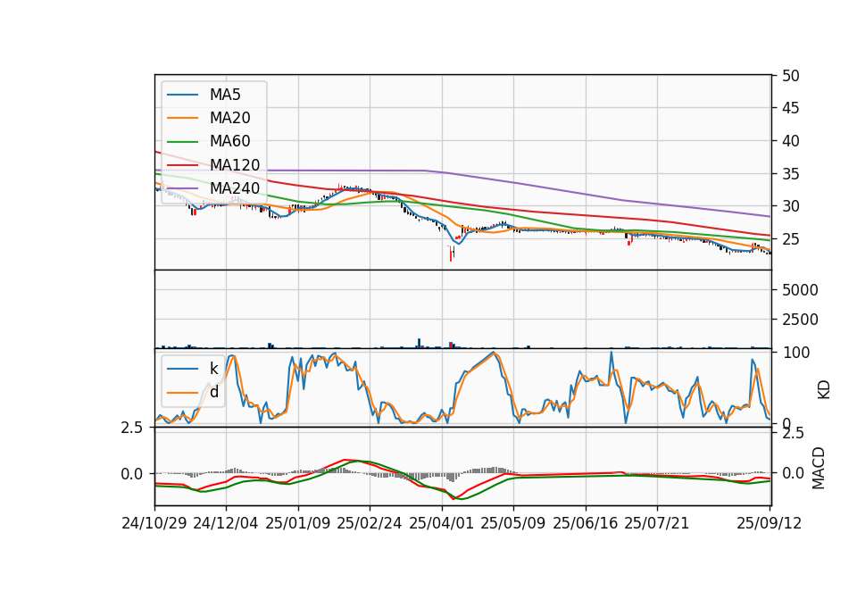This screenshot has width=857, height=616.
Task: Click the price axis value 40
Action: pos(791,141)
